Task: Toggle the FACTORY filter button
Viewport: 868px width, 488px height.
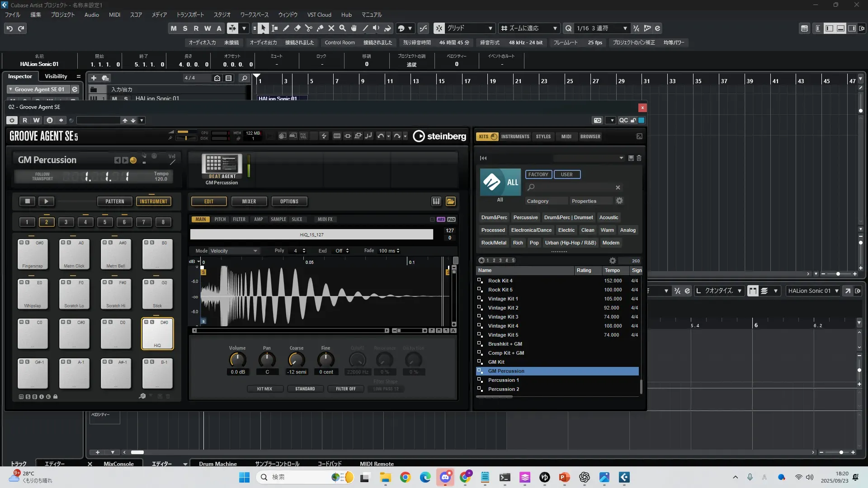Action: (x=538, y=174)
